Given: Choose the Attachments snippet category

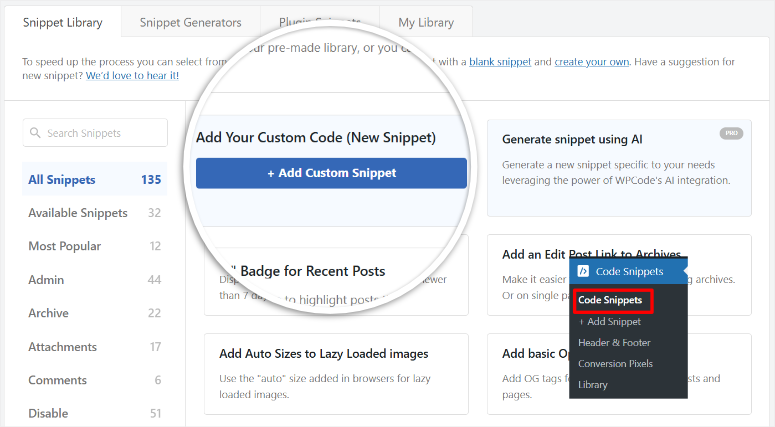Looking at the screenshot, I should coord(62,347).
